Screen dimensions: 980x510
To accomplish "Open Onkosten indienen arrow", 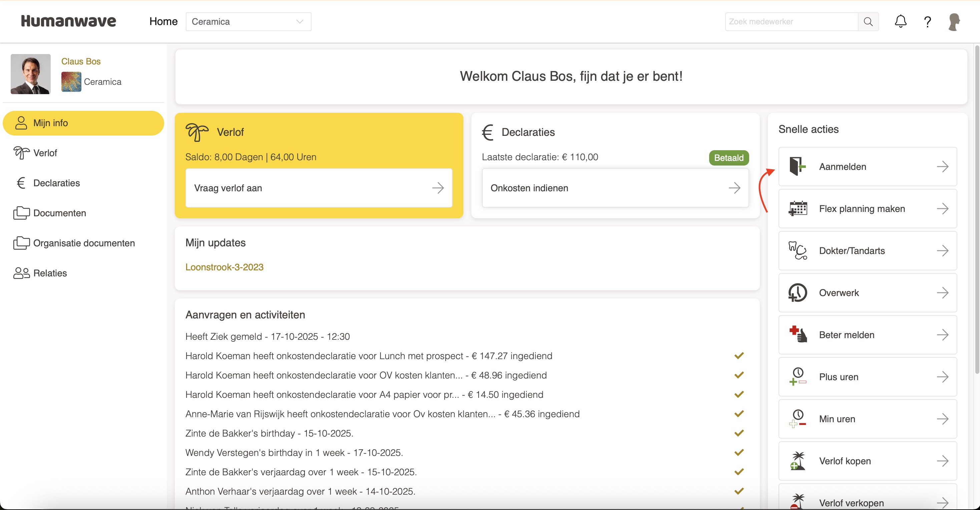I will pos(734,188).
